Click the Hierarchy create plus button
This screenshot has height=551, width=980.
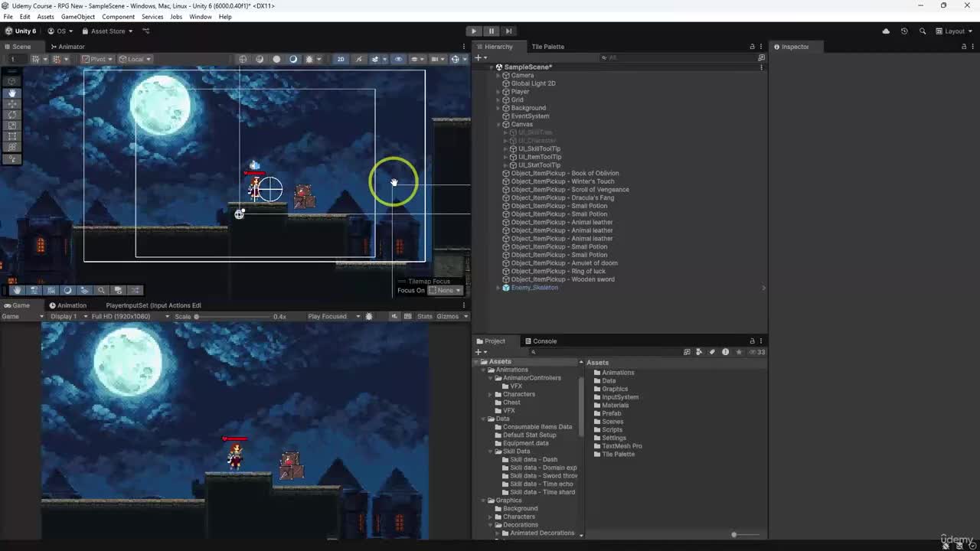point(479,57)
